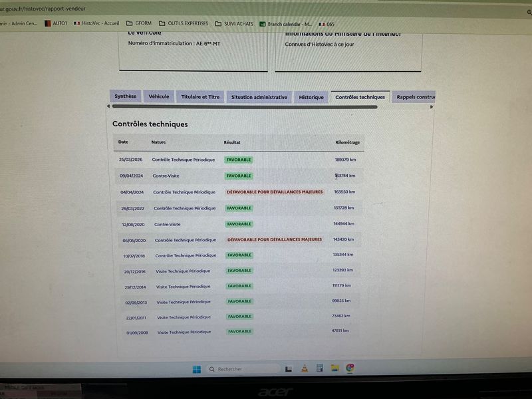Image resolution: width=532 pixels, height=399 pixels.
Task: Open the Titulaire et Titre tab
Action: tap(200, 97)
